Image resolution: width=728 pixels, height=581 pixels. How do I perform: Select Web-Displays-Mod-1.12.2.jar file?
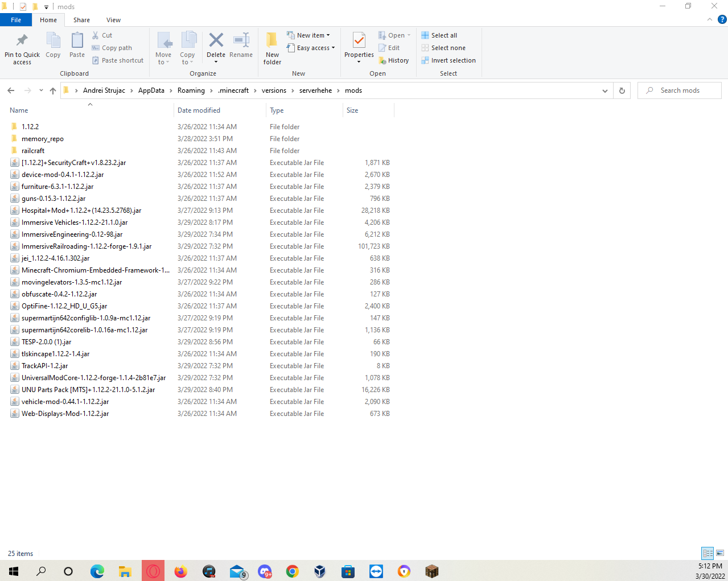65,414
